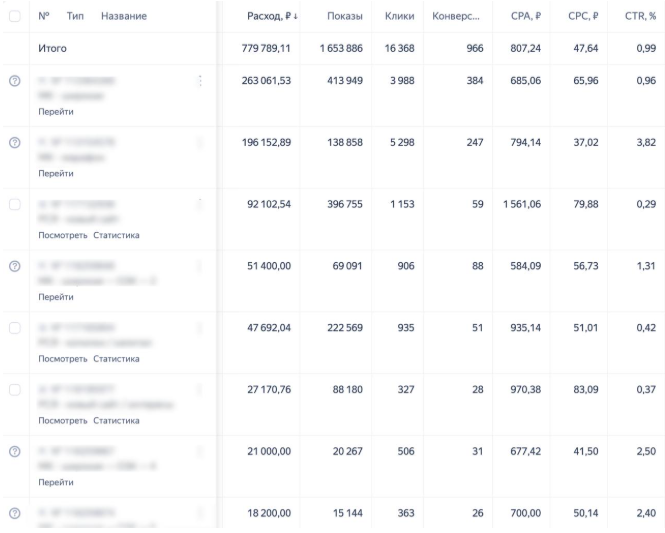Click the question-mark icon in the 263 061,53 row
Screen dimensions: 665x533
click(x=14, y=81)
